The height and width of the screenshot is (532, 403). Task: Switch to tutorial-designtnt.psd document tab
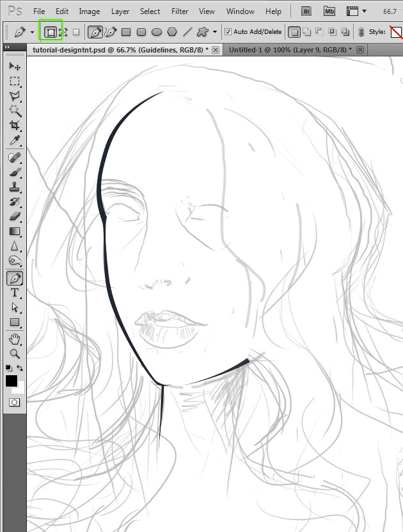click(x=124, y=50)
